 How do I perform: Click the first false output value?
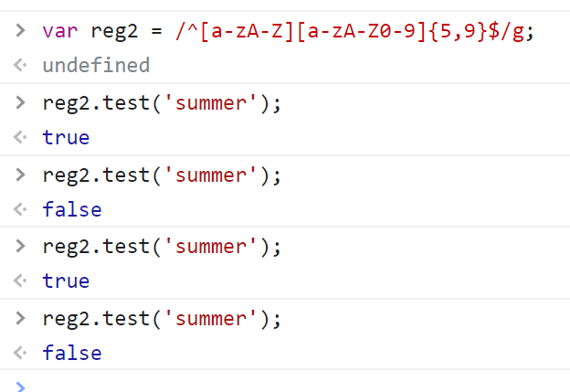tap(71, 210)
